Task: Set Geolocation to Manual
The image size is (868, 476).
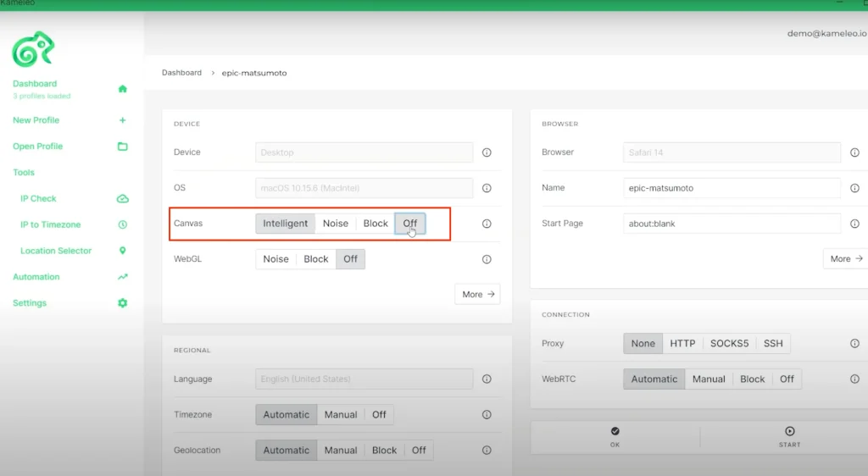Action: click(341, 450)
